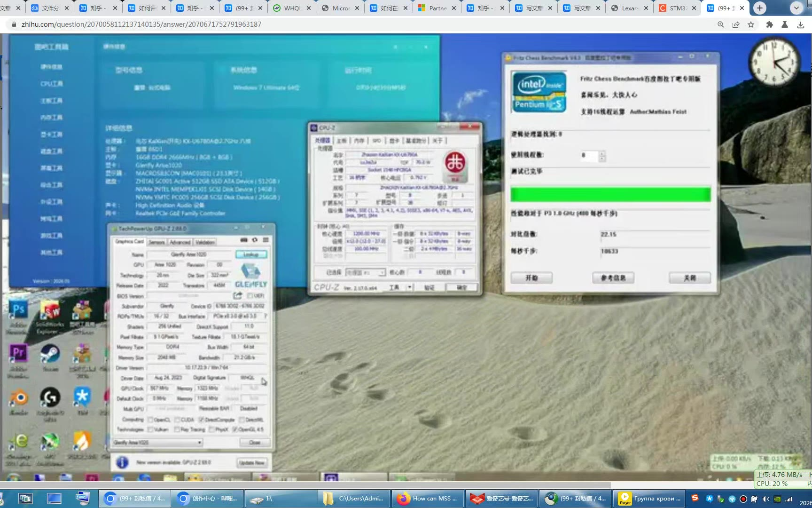Image resolution: width=812 pixels, height=508 pixels.
Task: Open the browser extensions puzzle icon
Action: (x=769, y=24)
